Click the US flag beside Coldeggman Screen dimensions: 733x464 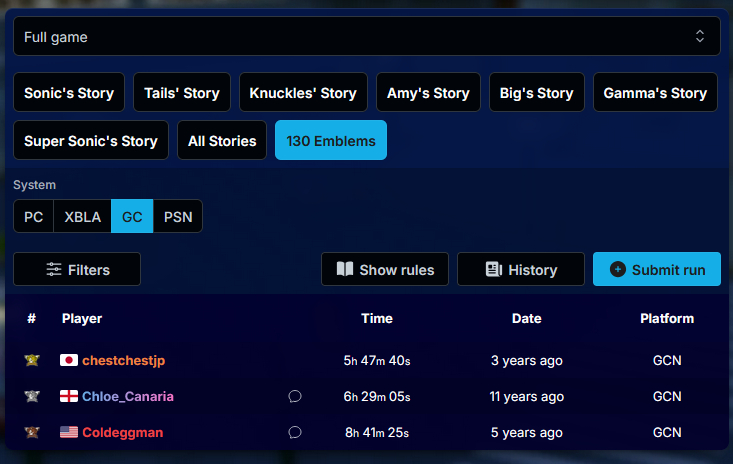[69, 432]
